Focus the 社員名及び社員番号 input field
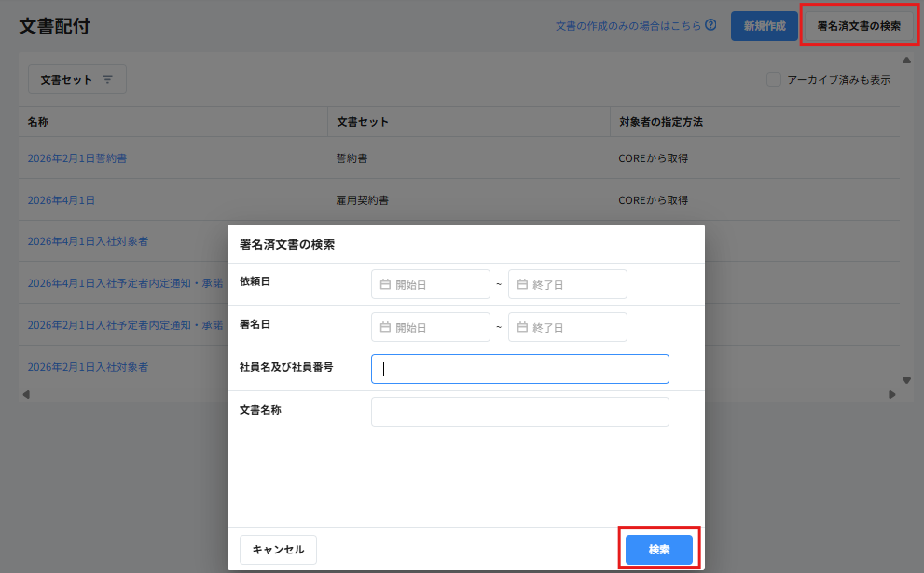The image size is (924, 573). (x=519, y=369)
